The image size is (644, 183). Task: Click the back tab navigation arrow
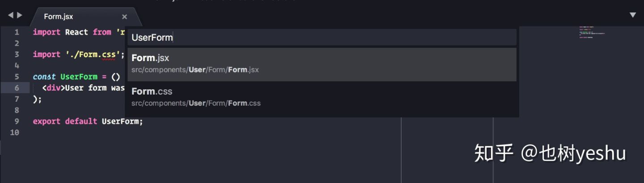click(11, 15)
